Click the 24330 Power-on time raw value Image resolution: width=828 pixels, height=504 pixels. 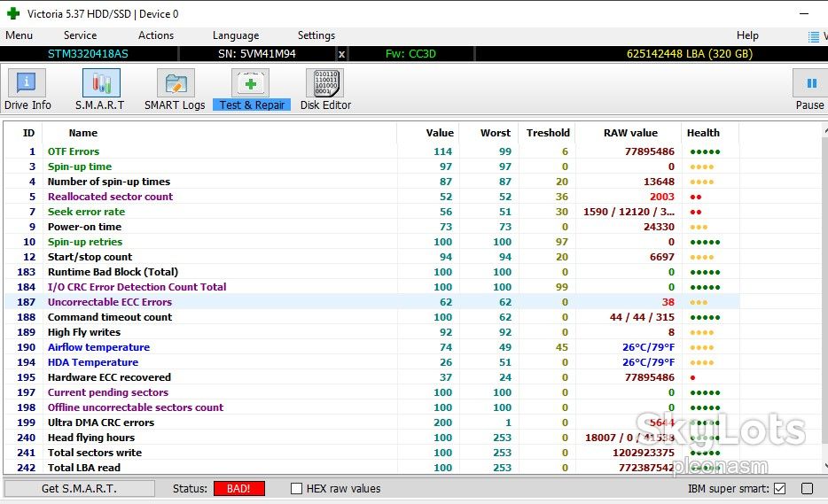pos(659,227)
